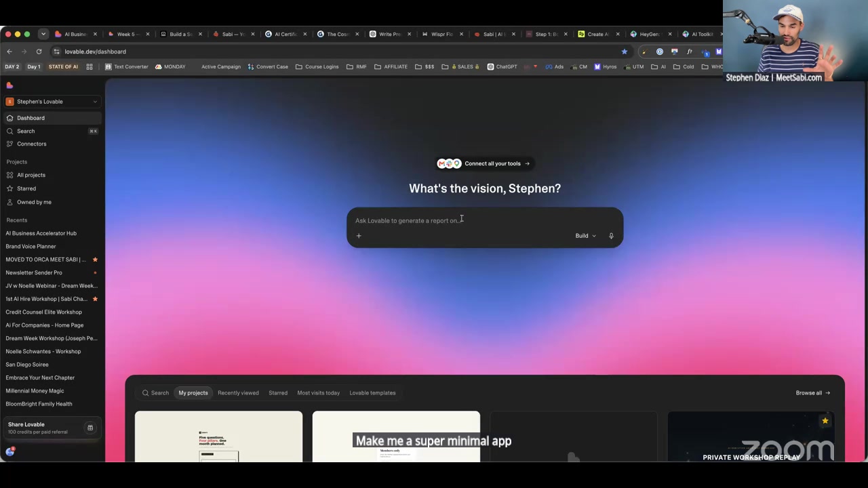
Task: Toggle star on MOVED TO ORCA MEET SABI project
Action: pos(95,260)
